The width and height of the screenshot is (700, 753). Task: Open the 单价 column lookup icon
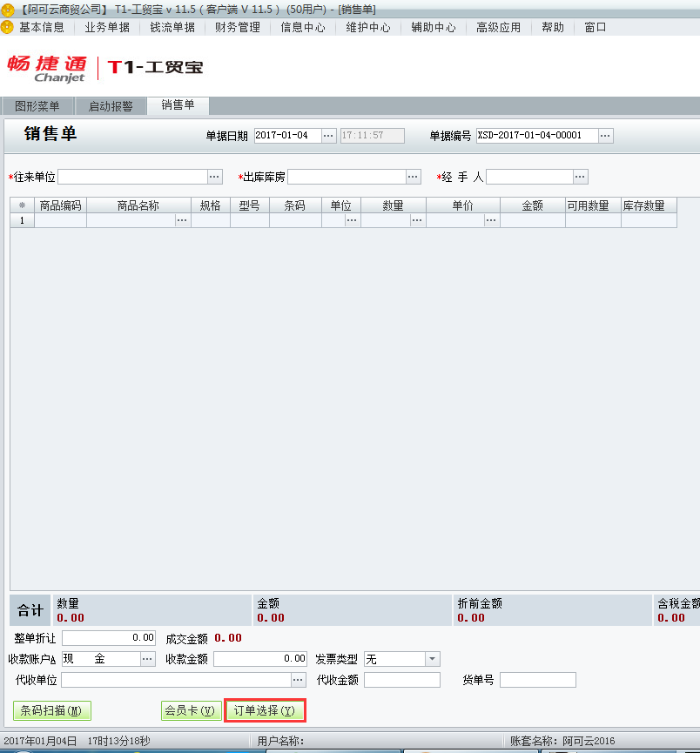point(490,220)
